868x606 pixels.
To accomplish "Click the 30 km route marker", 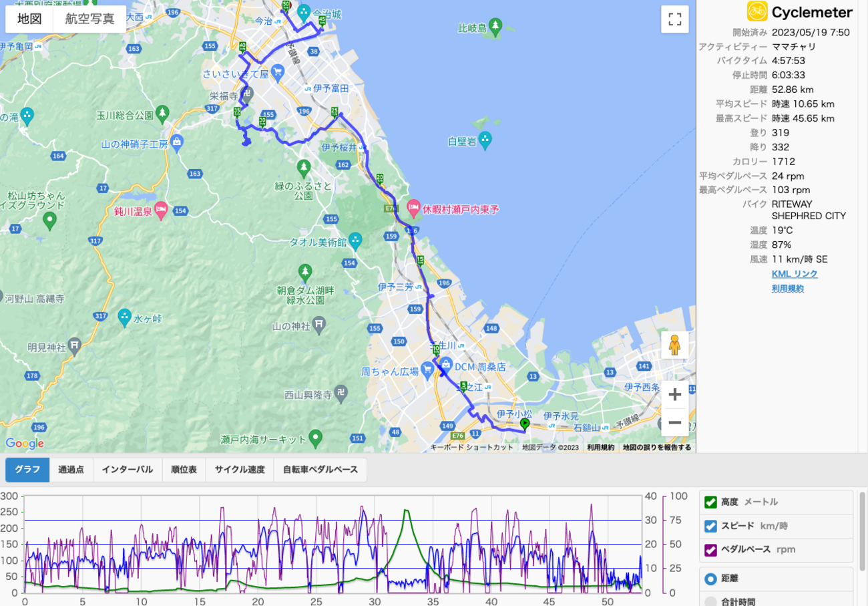I will click(262, 122).
